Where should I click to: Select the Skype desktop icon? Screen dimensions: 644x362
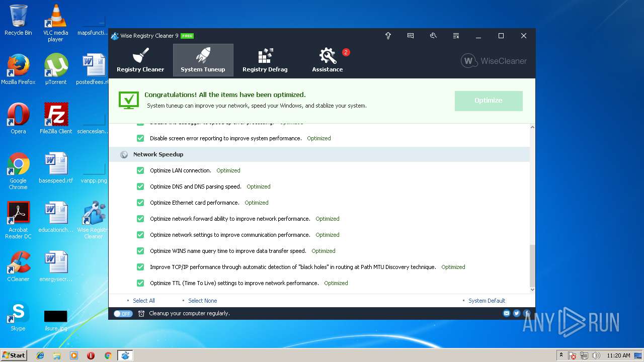coord(18,316)
